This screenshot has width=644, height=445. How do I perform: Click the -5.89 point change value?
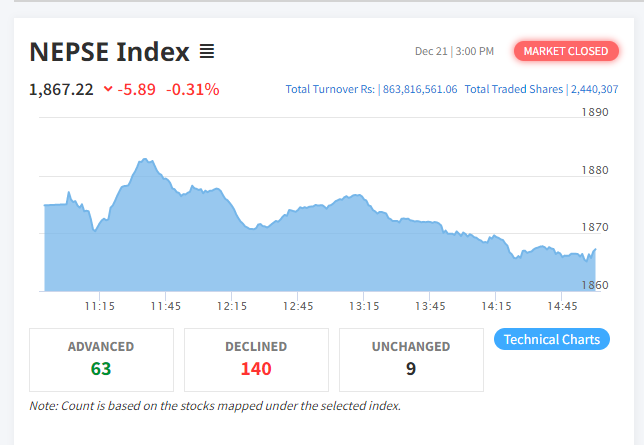pos(137,90)
